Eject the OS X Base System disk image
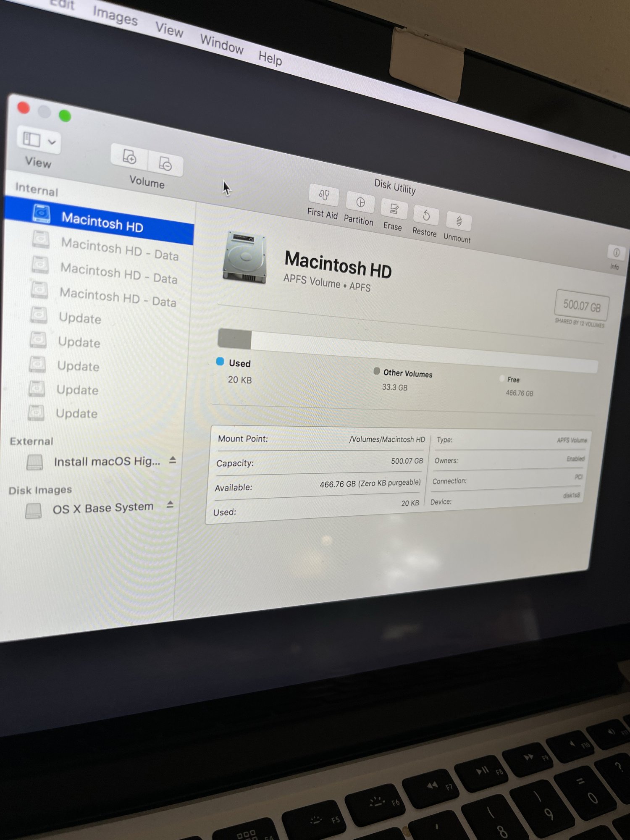 170,504
